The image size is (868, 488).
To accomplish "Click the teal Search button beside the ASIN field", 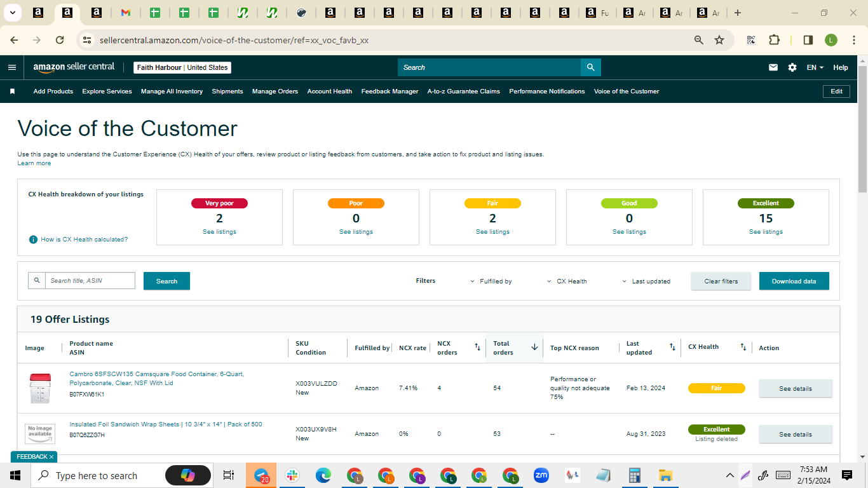I will tap(166, 281).
